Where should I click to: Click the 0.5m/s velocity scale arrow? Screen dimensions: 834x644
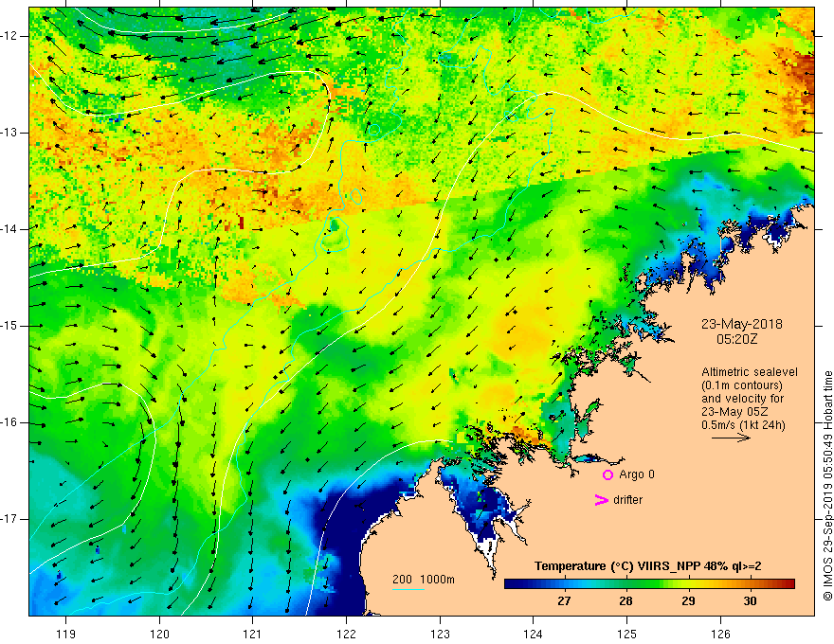click(x=731, y=438)
